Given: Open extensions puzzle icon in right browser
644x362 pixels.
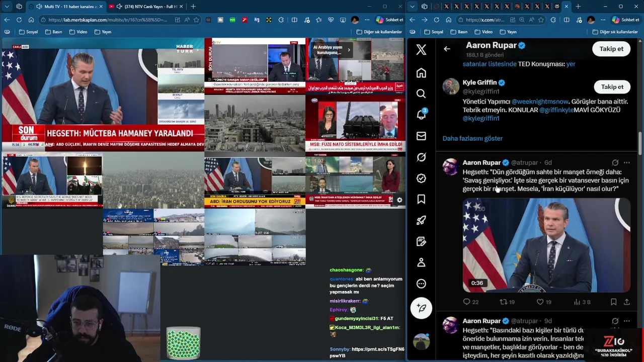Looking at the screenshot, I should [x=553, y=20].
